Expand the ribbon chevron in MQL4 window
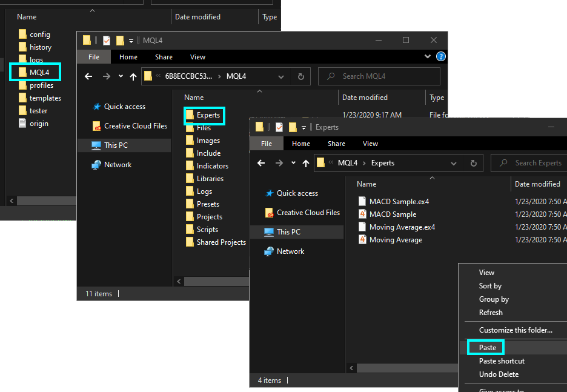 428,56
